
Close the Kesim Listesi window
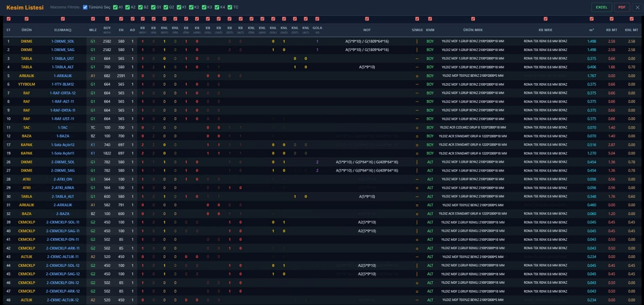point(638,7)
